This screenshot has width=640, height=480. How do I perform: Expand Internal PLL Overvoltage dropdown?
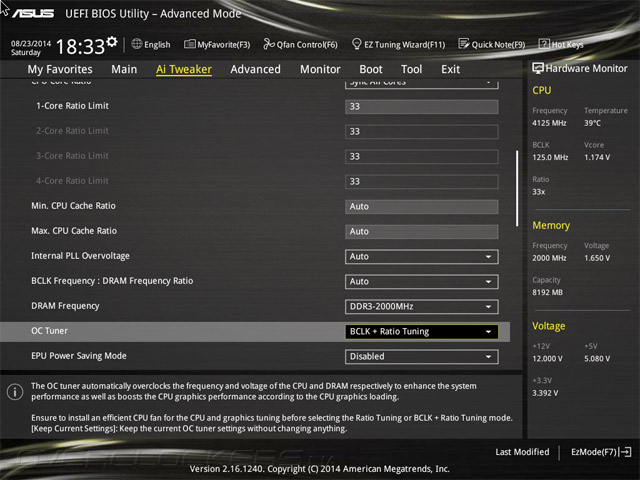422,257
